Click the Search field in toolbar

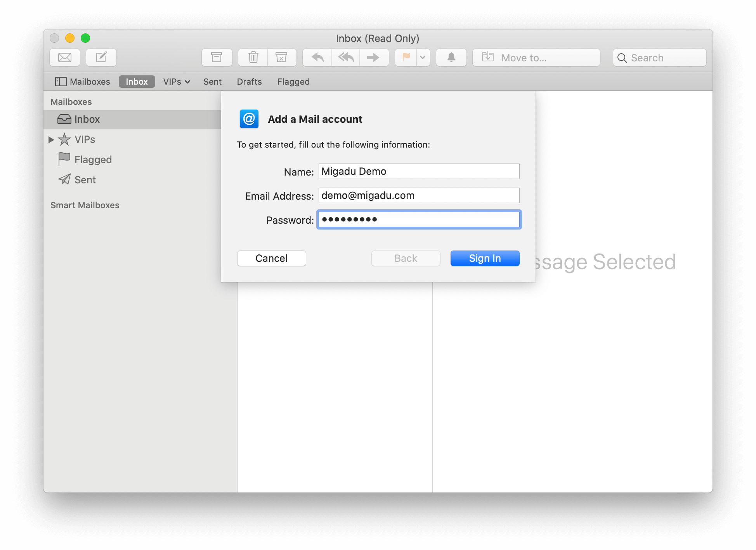coord(660,57)
